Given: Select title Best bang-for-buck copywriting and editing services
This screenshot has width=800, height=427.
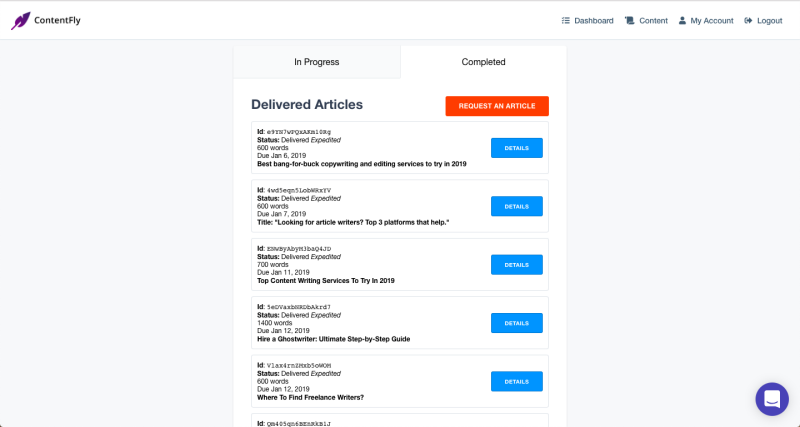Looking at the screenshot, I should coord(362,164).
